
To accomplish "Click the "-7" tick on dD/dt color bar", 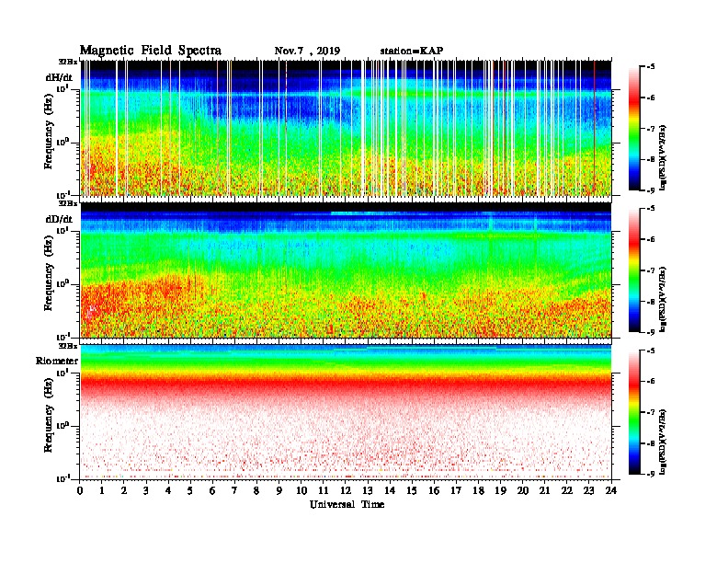I will point(651,270).
